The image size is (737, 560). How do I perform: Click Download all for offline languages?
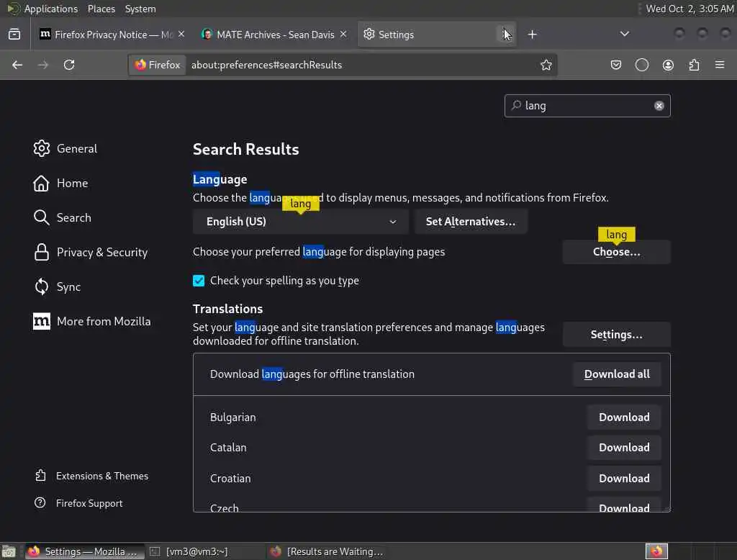click(617, 374)
